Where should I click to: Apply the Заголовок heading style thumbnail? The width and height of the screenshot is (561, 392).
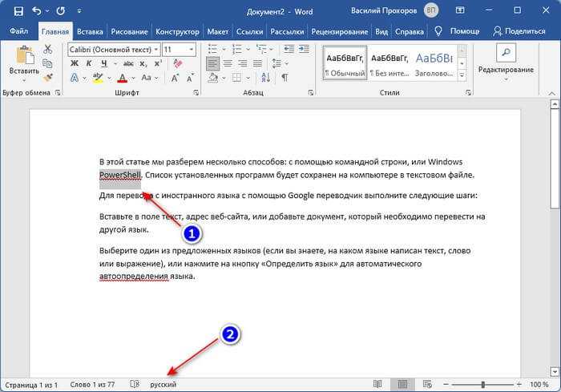point(434,63)
